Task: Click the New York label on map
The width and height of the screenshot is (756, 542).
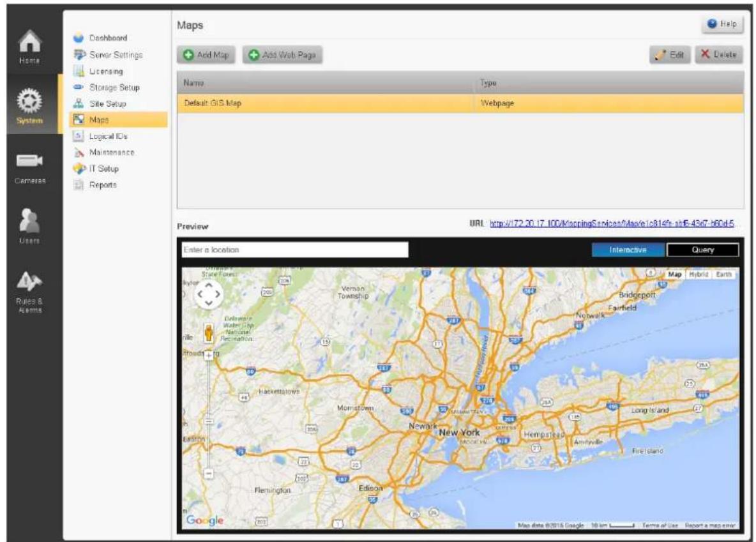Action: pos(460,433)
